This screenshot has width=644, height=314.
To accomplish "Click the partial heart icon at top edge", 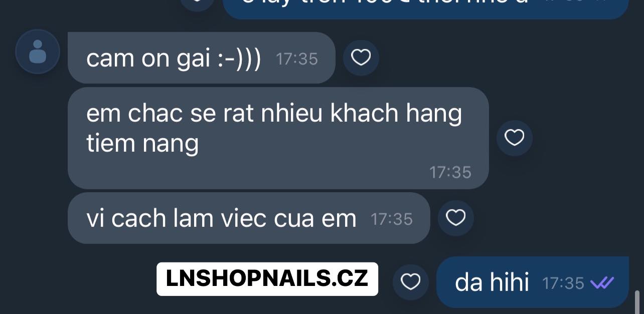I will coord(196,4).
